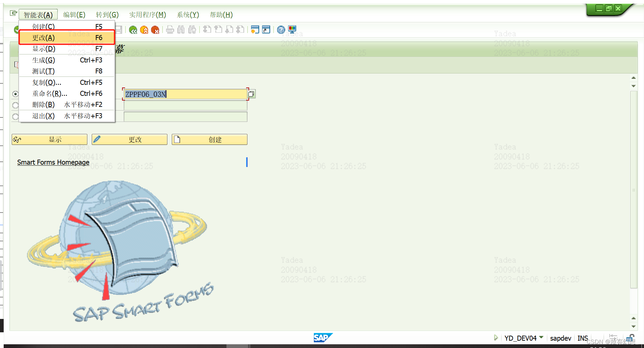Click the status bar arrows transfer icon
Screen dimensions: 644x348
point(613,337)
